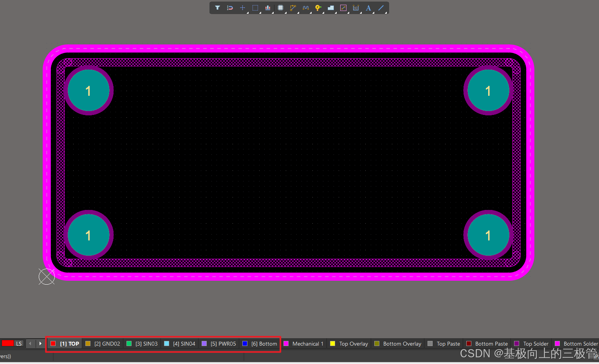Open the align objects tool
The image size is (599, 364).
point(268,8)
